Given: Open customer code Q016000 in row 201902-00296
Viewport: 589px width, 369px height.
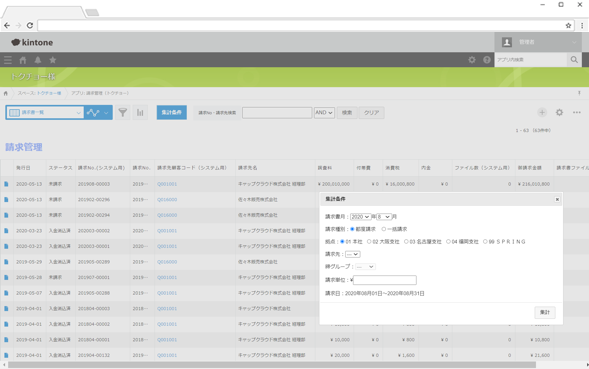Looking at the screenshot, I should coord(167,200).
